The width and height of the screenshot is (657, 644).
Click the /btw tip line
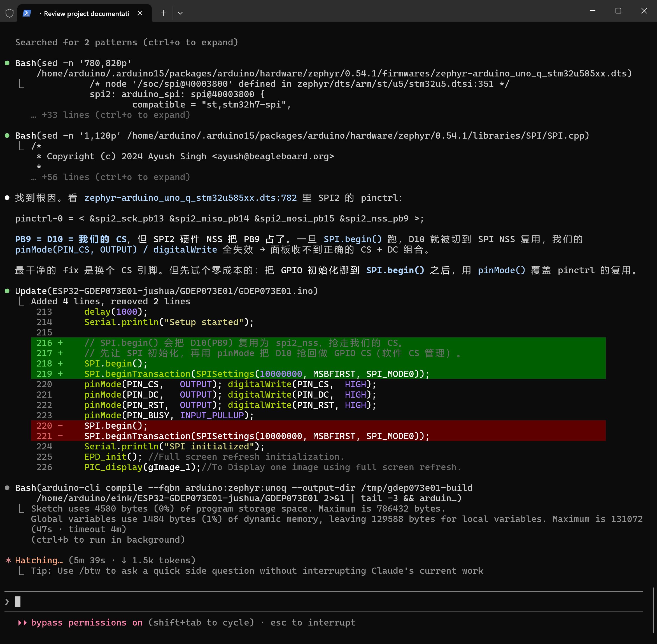pos(257,571)
